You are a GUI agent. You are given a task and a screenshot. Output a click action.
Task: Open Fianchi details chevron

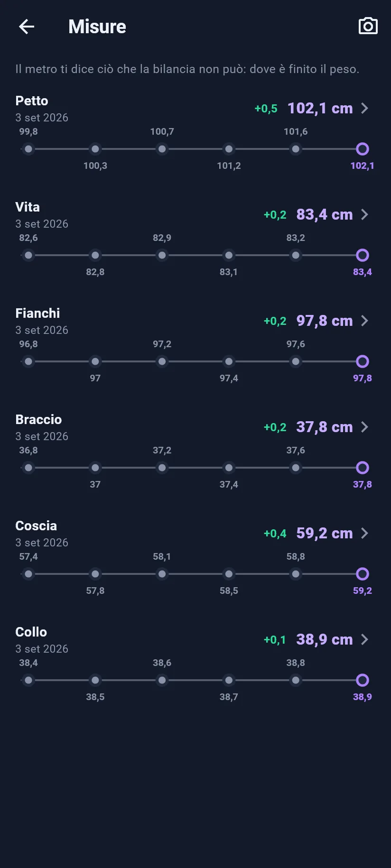click(x=364, y=321)
